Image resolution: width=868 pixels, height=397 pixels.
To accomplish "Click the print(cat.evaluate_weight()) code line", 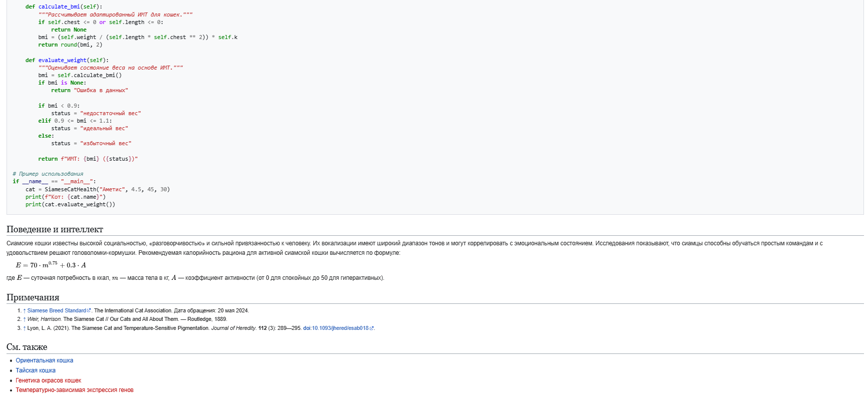I will tap(70, 204).
